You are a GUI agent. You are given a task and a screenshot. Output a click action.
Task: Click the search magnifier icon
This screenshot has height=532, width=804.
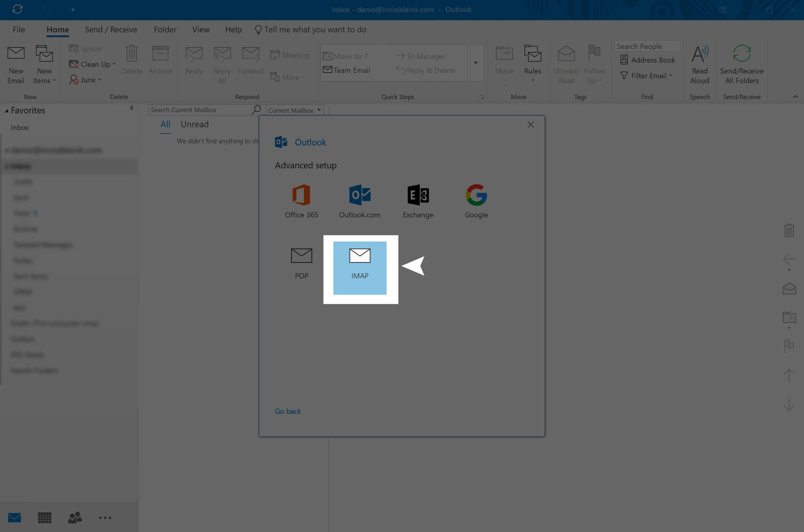tap(256, 110)
